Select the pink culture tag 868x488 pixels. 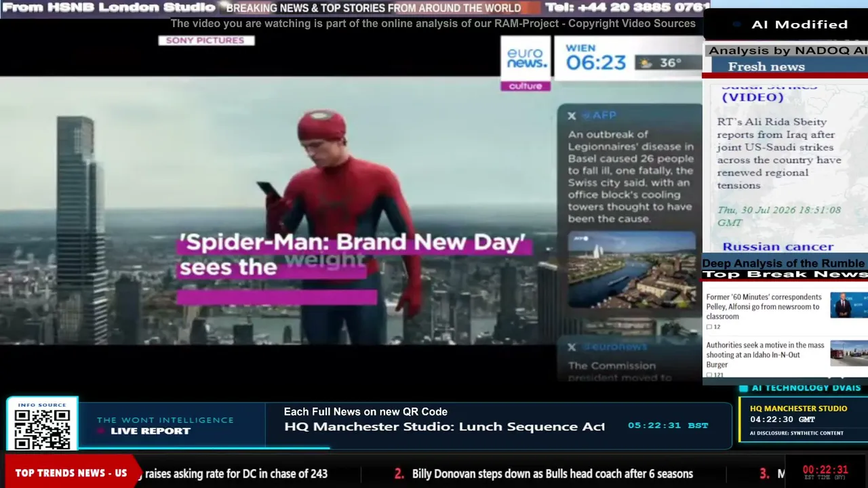point(526,86)
